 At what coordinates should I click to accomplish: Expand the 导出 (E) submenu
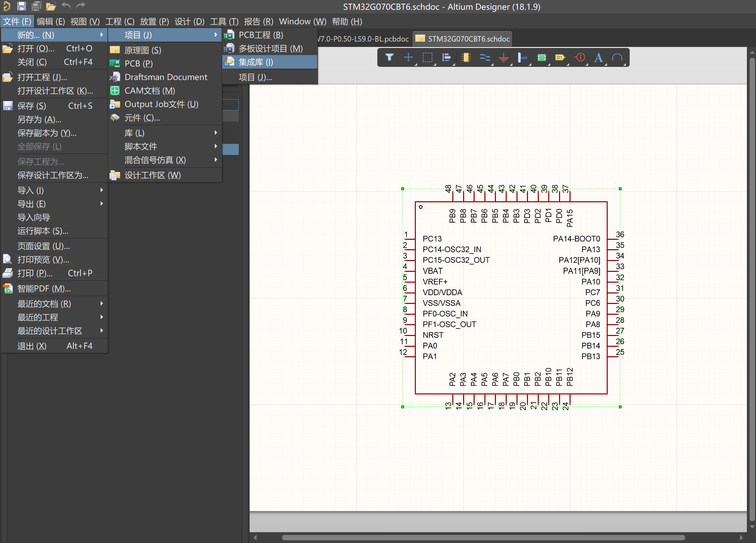point(54,204)
